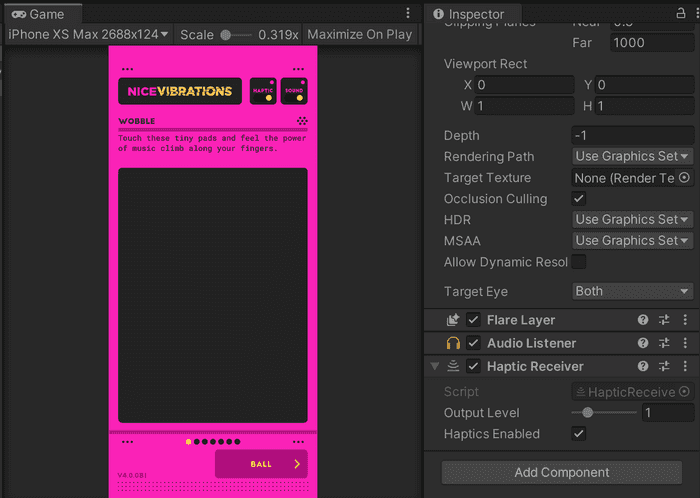Open Flare Layer preset settings

coord(664,320)
